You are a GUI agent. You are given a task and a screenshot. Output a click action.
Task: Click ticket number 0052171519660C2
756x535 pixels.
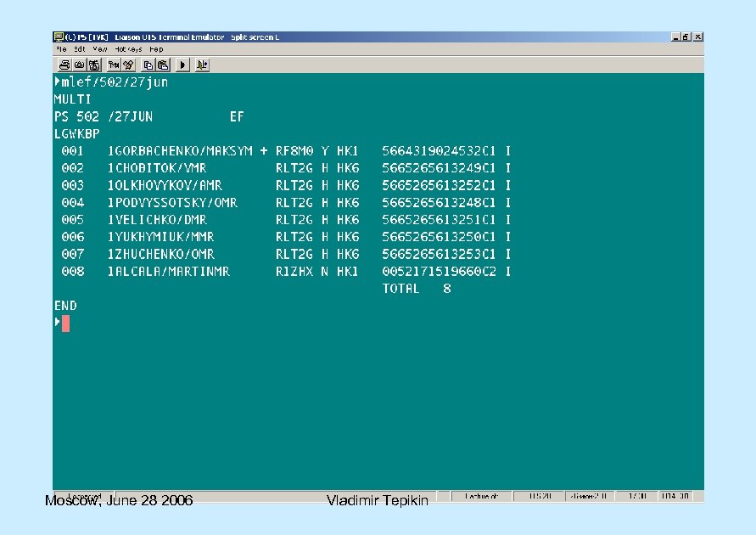click(x=439, y=272)
